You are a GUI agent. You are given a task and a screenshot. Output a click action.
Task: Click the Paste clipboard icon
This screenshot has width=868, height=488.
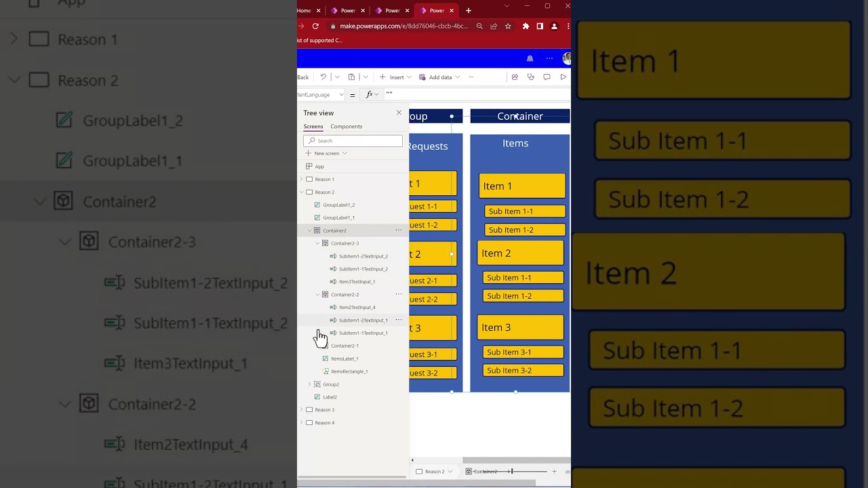351,77
